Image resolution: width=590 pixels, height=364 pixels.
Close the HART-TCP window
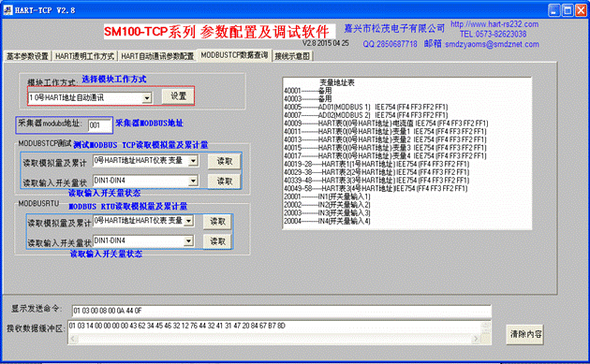point(581,10)
